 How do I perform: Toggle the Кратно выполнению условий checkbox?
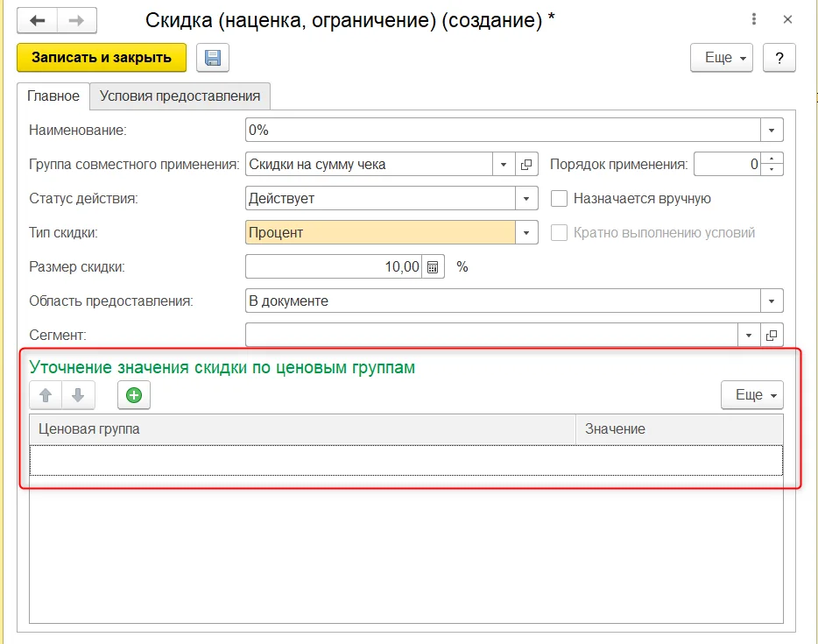[x=559, y=233]
